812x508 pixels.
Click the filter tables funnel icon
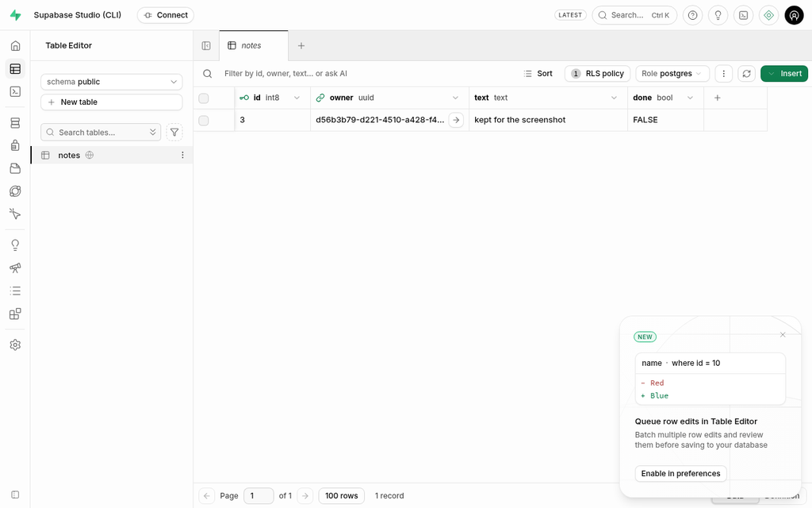click(174, 133)
